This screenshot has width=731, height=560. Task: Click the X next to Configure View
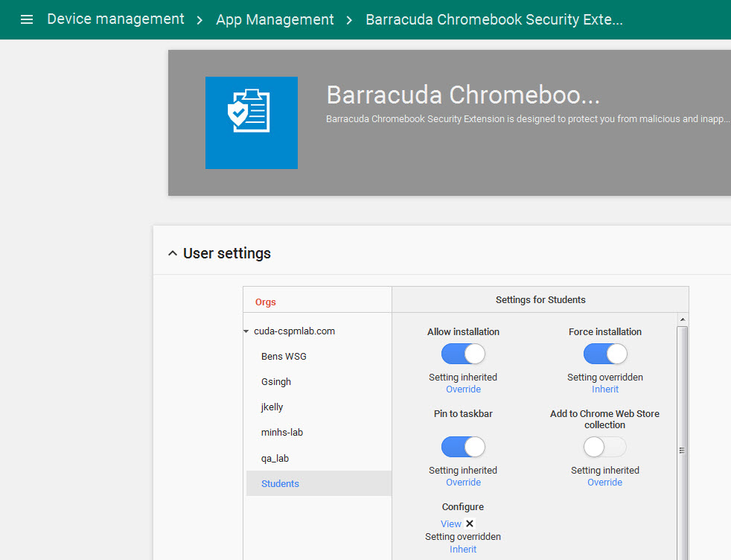(470, 524)
